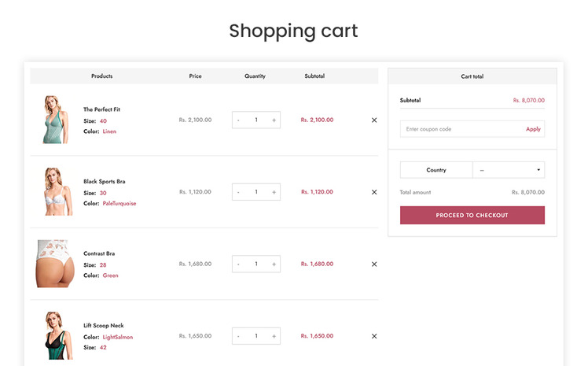Remove Contrast Bra from cart
588x366 pixels.
374,264
